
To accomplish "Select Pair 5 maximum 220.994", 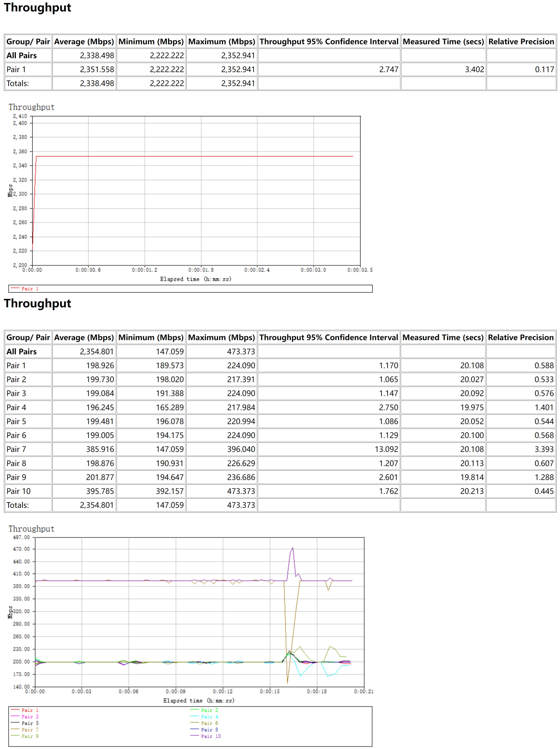I will pos(241,421).
